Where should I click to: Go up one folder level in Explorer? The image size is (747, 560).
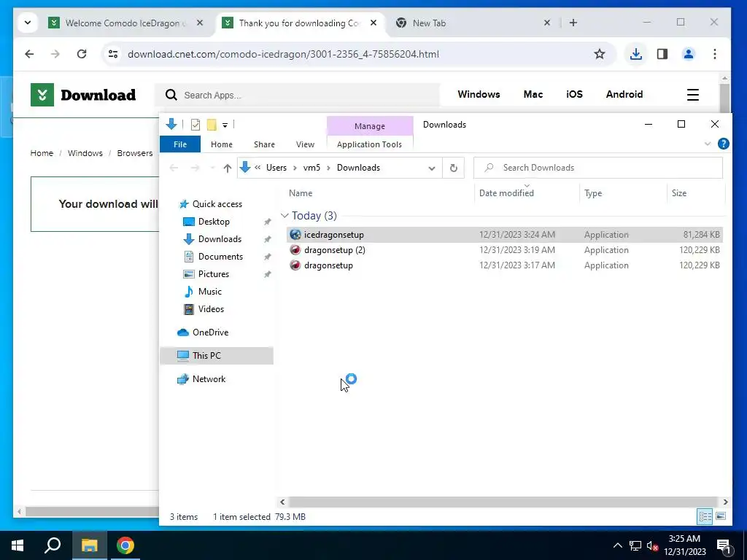228,168
